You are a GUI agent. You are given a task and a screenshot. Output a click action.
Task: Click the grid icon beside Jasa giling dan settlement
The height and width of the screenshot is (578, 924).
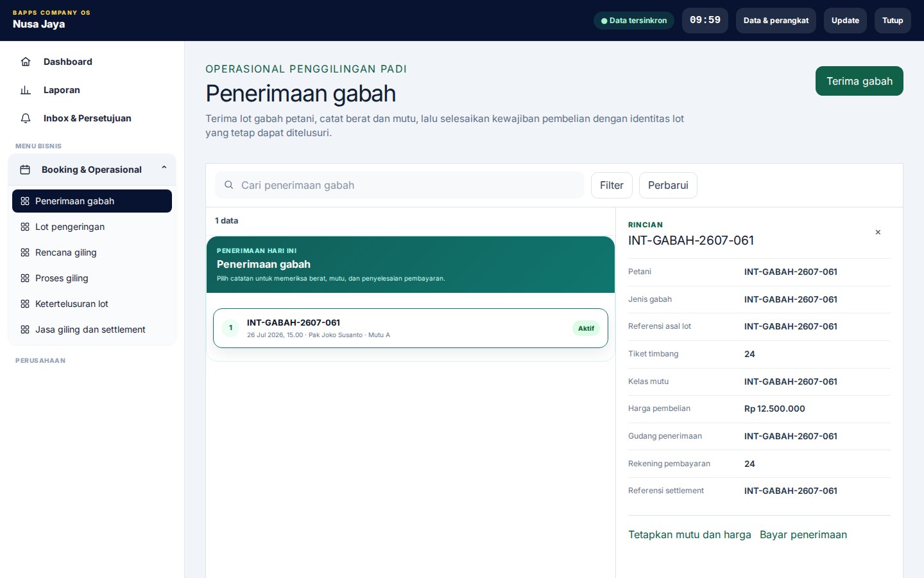[x=25, y=329]
